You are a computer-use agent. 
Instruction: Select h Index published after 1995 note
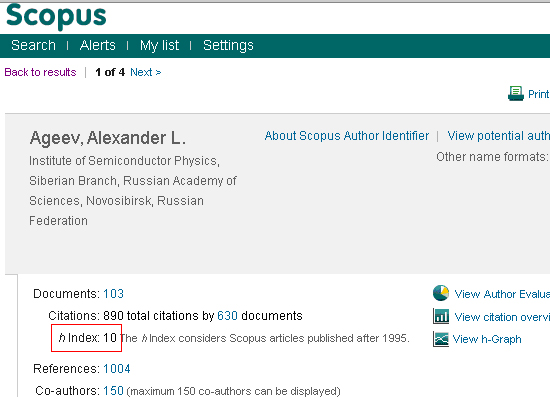pos(265,338)
